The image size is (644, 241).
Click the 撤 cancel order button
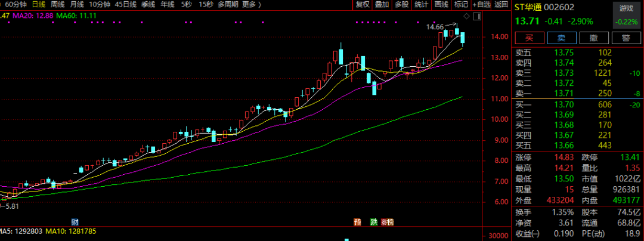pos(593,38)
